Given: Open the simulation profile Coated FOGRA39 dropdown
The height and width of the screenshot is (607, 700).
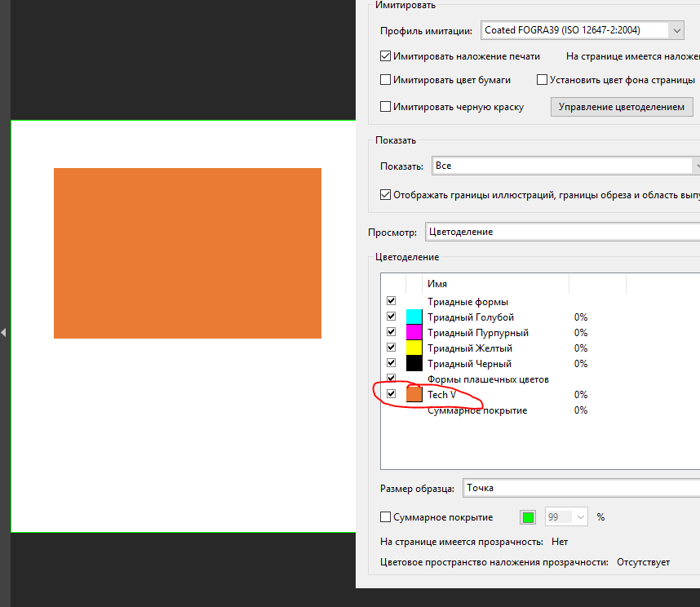Looking at the screenshot, I should pyautogui.click(x=583, y=30).
